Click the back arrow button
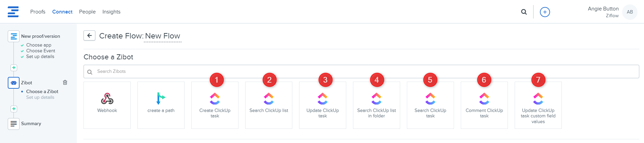 [x=89, y=35]
